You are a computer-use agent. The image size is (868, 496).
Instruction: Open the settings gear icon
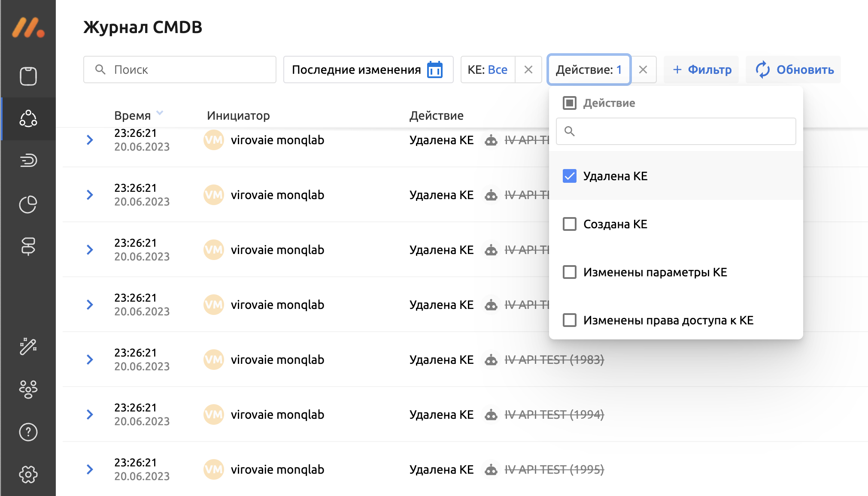pyautogui.click(x=28, y=475)
